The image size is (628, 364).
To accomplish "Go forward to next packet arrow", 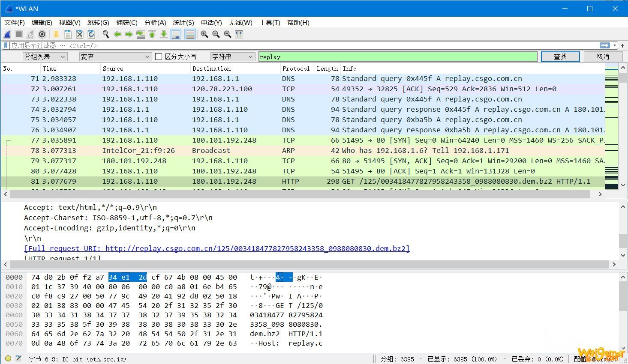I will point(129,34).
